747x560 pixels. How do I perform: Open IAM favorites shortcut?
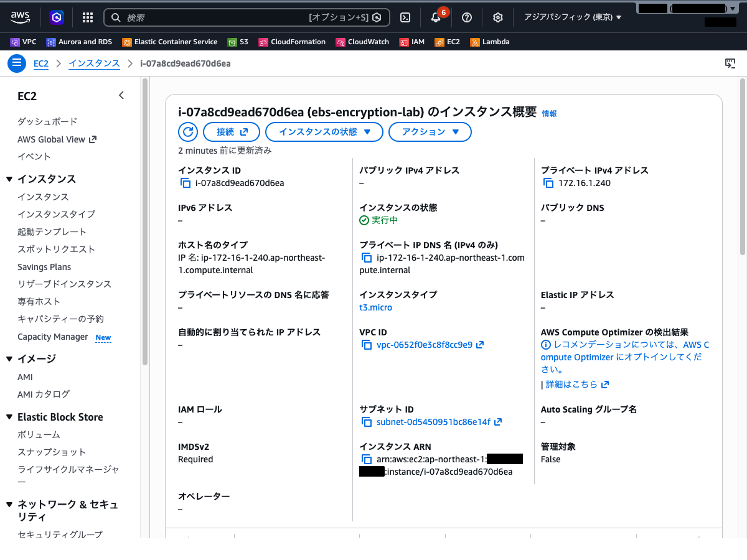click(x=412, y=42)
